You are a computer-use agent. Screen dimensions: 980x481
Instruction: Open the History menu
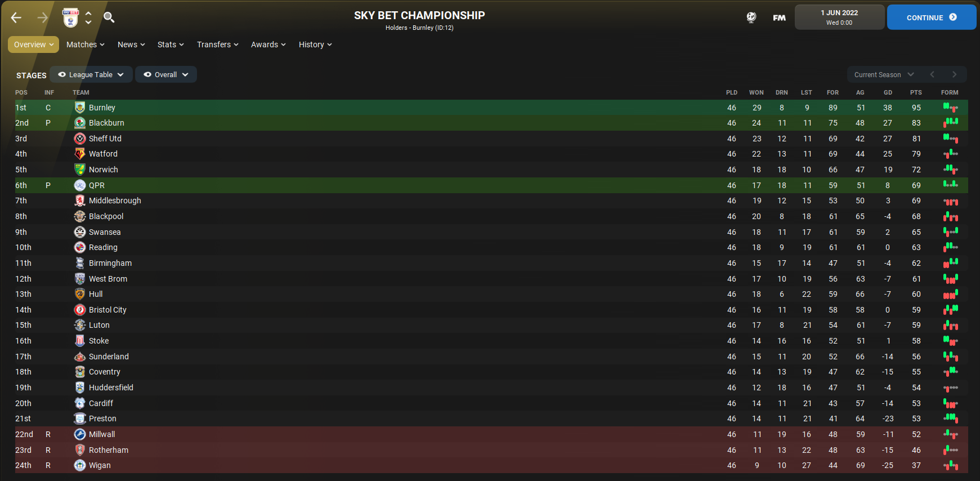coord(315,44)
